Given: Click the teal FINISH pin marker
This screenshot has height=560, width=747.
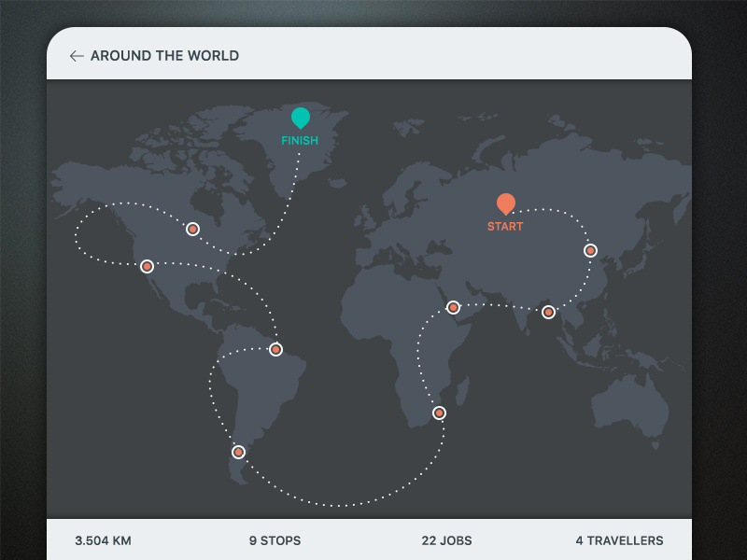Looking at the screenshot, I should pos(301,118).
